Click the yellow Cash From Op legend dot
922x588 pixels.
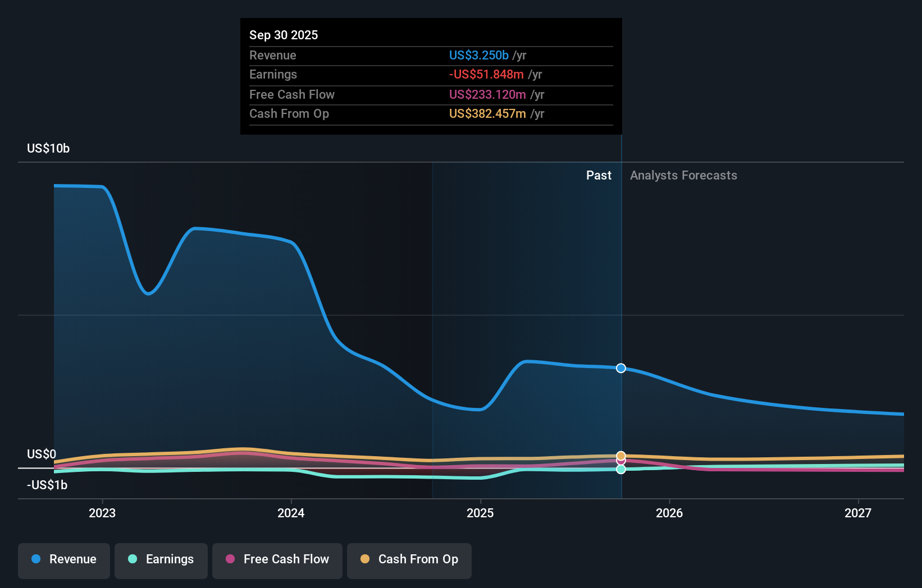coord(365,559)
